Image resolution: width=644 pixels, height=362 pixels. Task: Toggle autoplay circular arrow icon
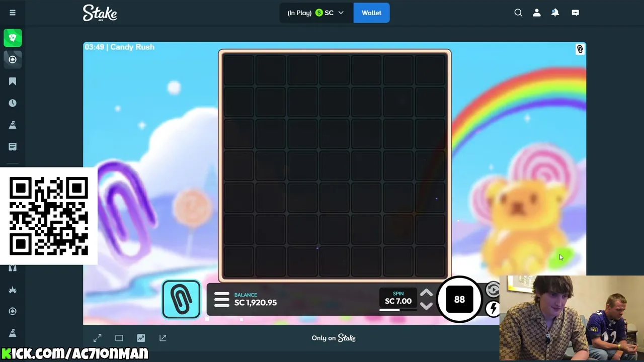coord(493,290)
